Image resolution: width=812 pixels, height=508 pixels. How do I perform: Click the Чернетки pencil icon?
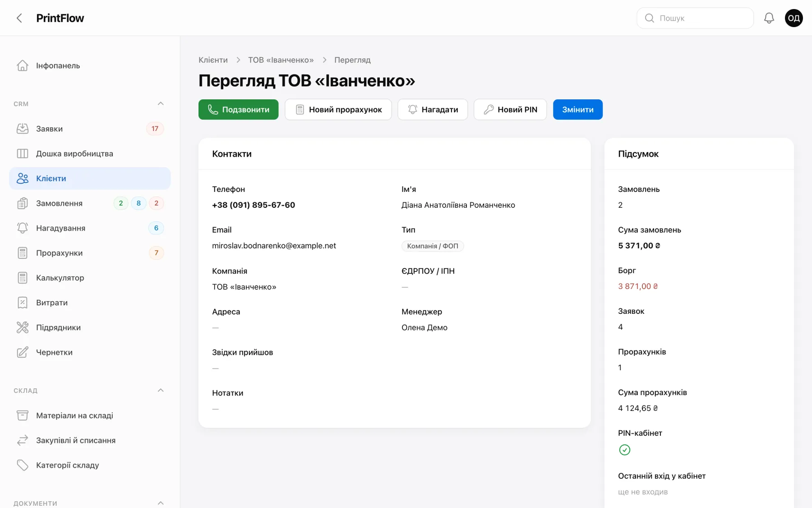click(23, 352)
